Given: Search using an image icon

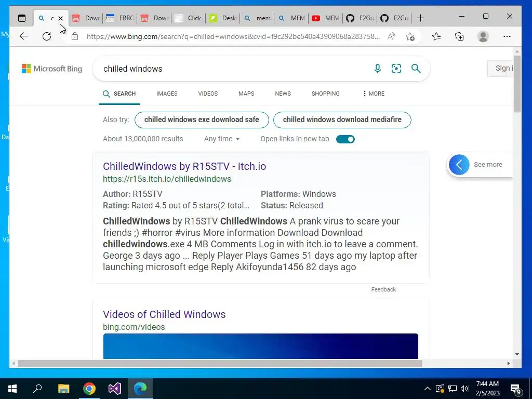Looking at the screenshot, I should (396, 69).
